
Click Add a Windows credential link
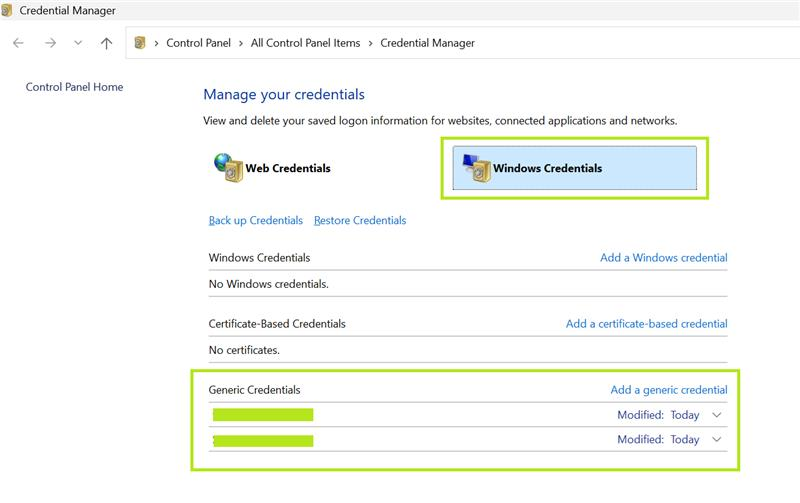pyautogui.click(x=664, y=258)
